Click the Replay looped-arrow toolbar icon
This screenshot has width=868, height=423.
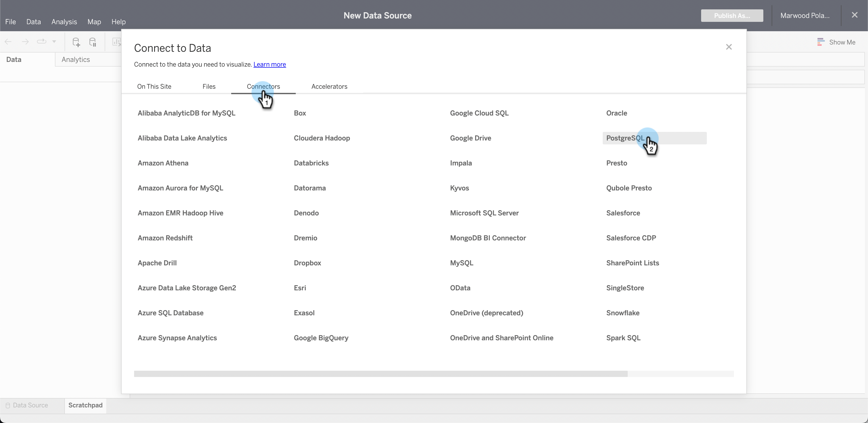(x=41, y=42)
